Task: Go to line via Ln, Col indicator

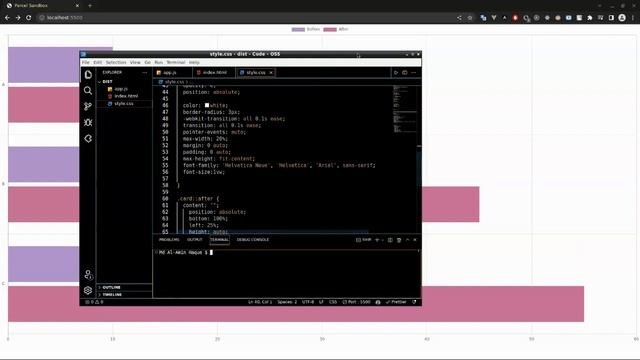Action: [260, 302]
